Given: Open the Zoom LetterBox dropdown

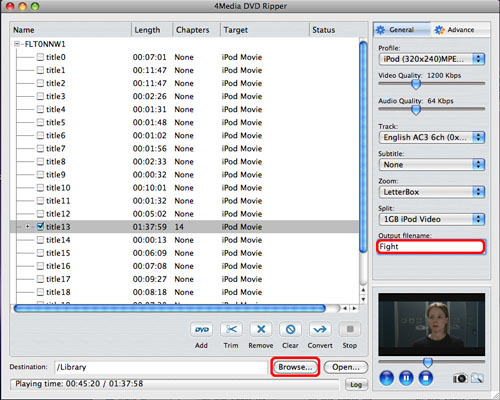Looking at the screenshot, I should pyautogui.click(x=432, y=192).
